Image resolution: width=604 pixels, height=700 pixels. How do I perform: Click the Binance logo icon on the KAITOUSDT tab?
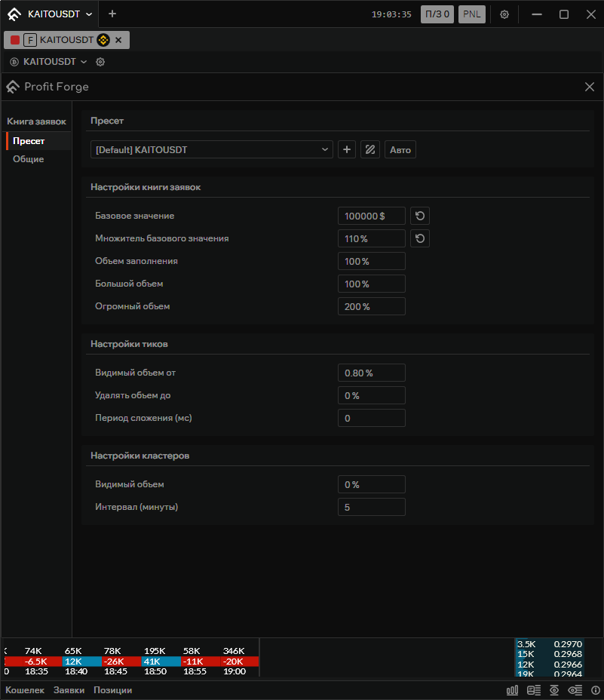click(103, 40)
